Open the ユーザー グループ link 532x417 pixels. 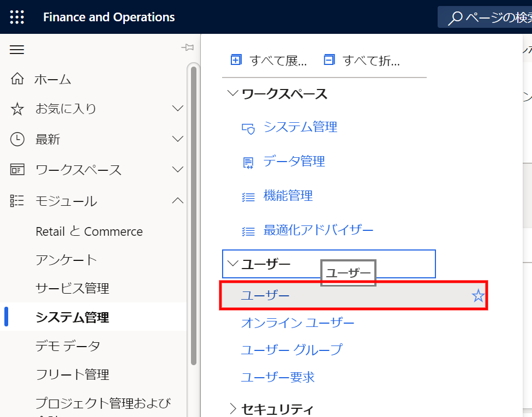pos(292,350)
